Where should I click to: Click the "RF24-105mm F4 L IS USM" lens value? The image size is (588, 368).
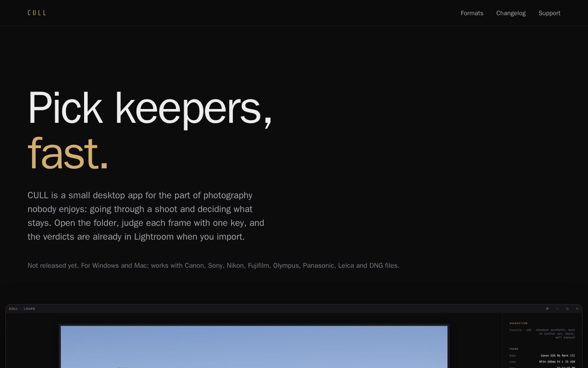tap(557, 362)
